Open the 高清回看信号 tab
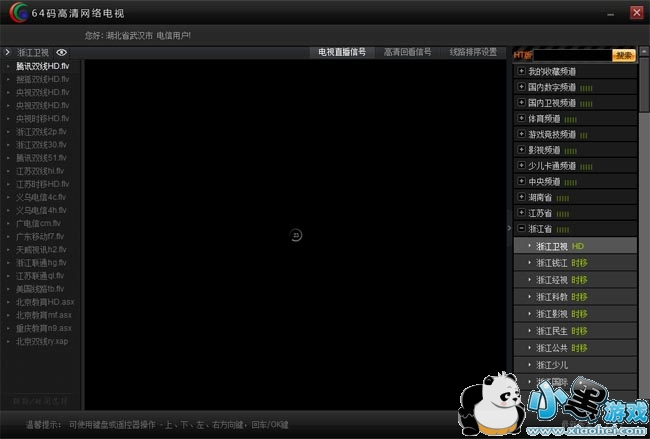The width and height of the screenshot is (650, 439). coord(407,52)
